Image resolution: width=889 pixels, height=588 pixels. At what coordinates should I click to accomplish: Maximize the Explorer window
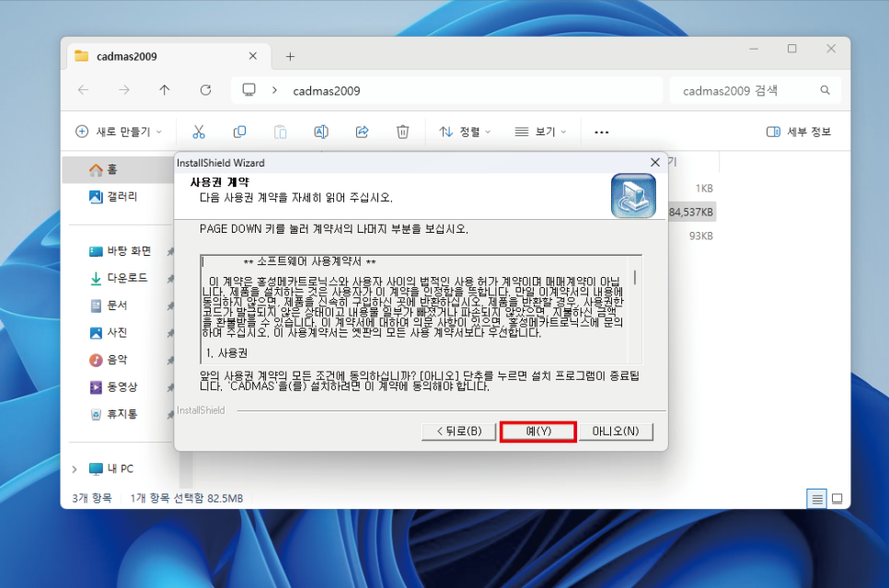point(792,49)
